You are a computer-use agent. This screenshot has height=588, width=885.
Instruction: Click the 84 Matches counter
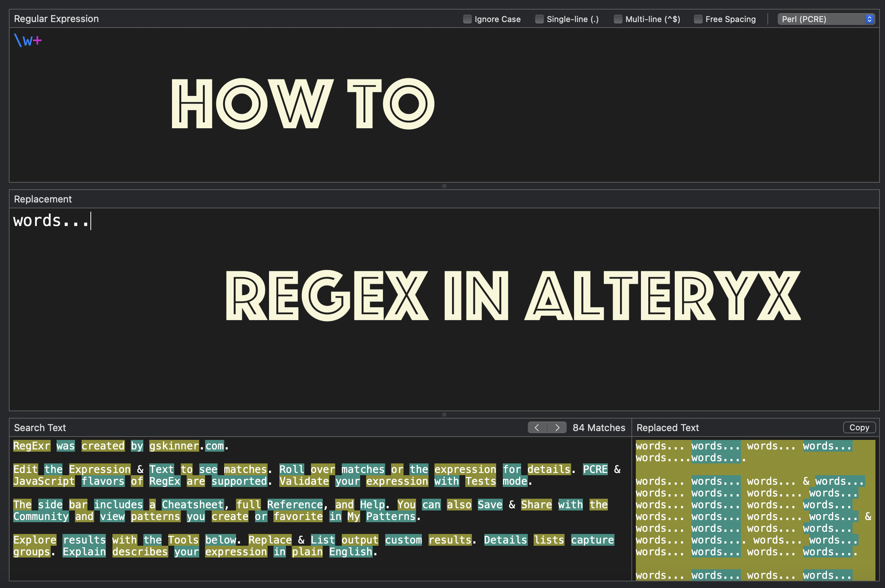(598, 427)
